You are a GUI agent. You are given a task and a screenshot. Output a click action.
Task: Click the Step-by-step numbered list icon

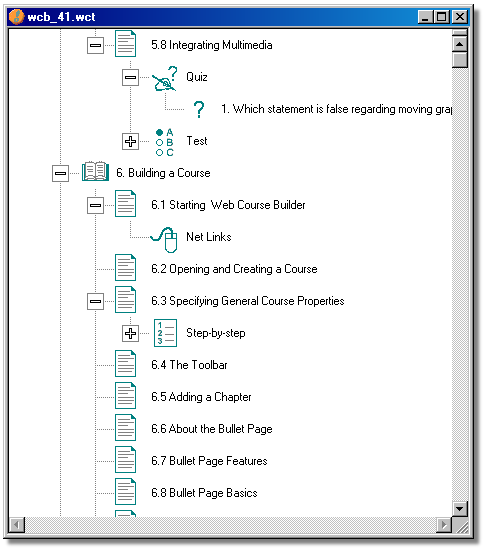pyautogui.click(x=165, y=333)
